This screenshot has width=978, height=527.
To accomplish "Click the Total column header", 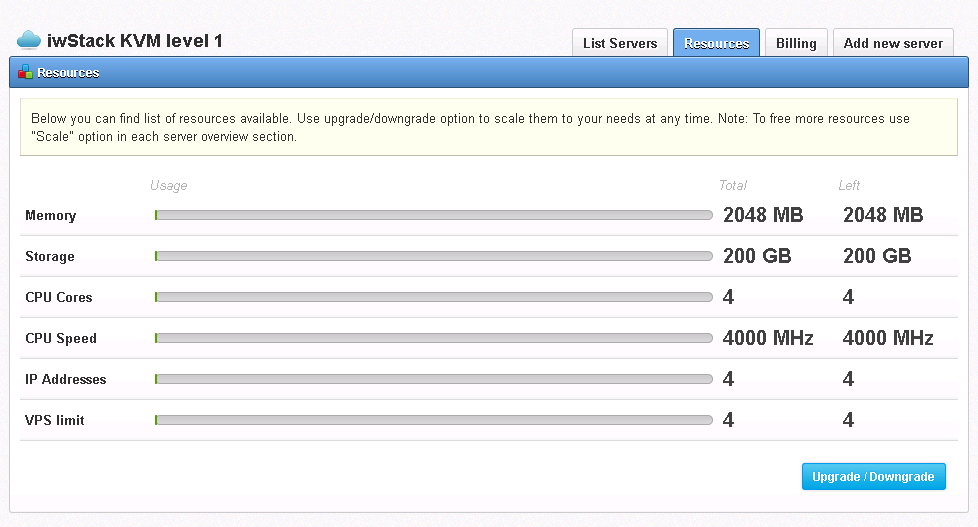I will coord(733,185).
